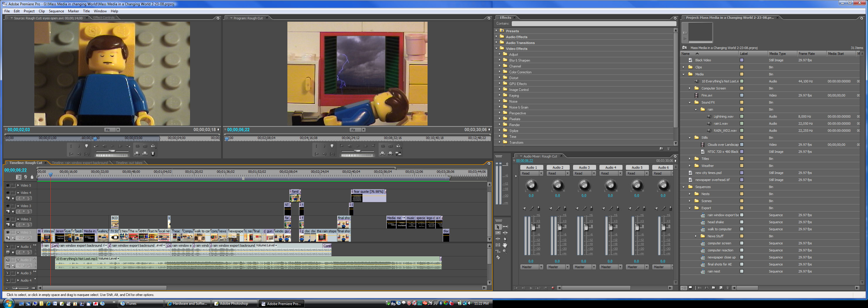The height and width of the screenshot is (308, 868).
Task: Switch to Adobe Photoshop in taskbar
Action: 235,303
